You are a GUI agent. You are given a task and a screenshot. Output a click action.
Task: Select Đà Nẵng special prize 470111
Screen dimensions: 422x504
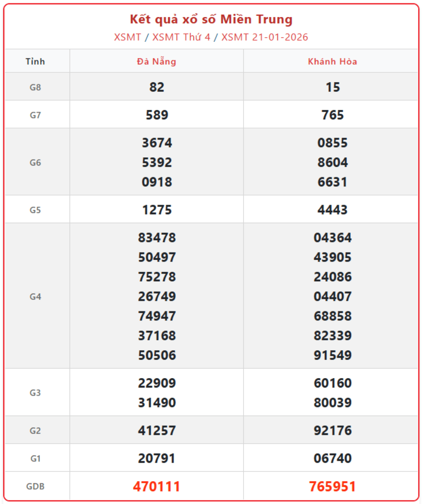[156, 486]
